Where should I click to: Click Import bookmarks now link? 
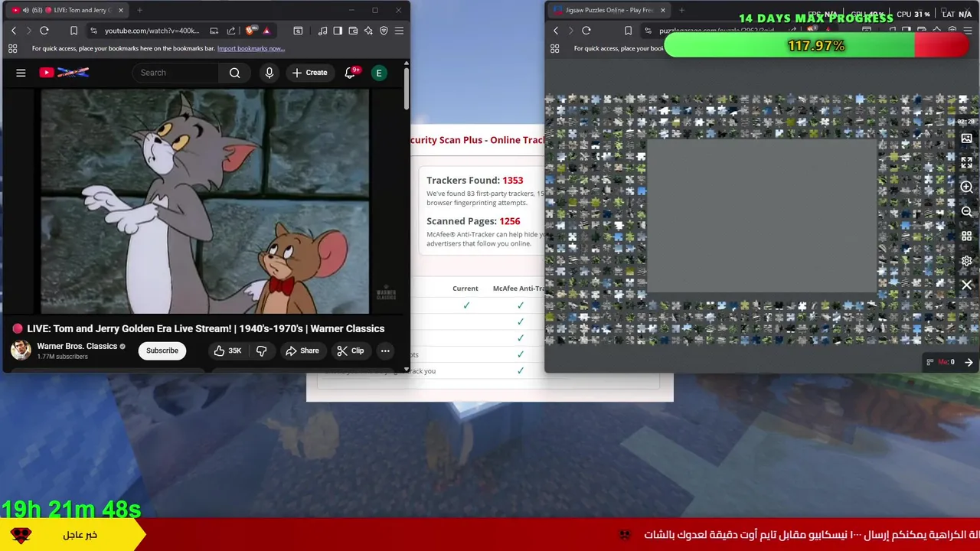click(251, 48)
